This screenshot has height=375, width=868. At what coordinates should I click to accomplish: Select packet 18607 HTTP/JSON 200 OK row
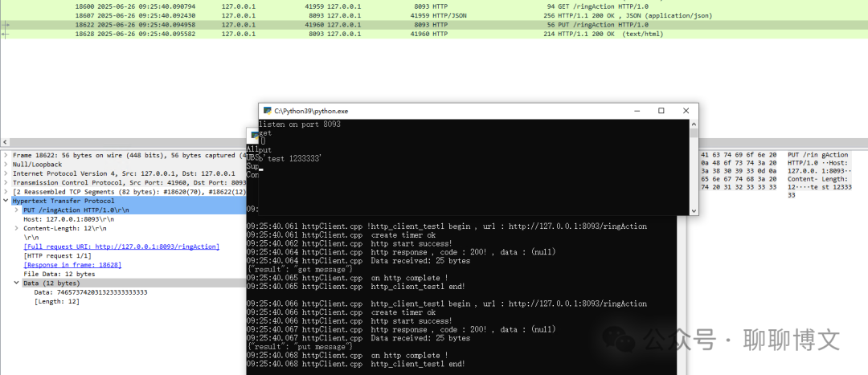coord(434,15)
